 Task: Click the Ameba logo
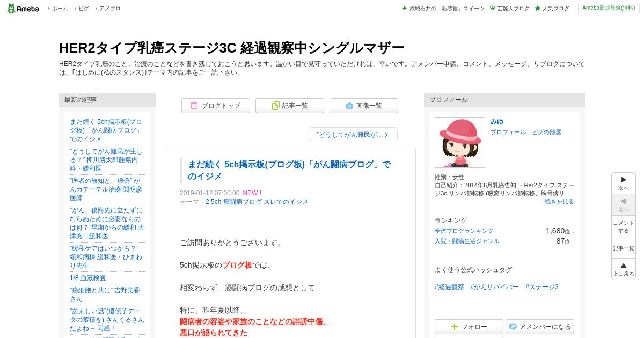[x=23, y=8]
